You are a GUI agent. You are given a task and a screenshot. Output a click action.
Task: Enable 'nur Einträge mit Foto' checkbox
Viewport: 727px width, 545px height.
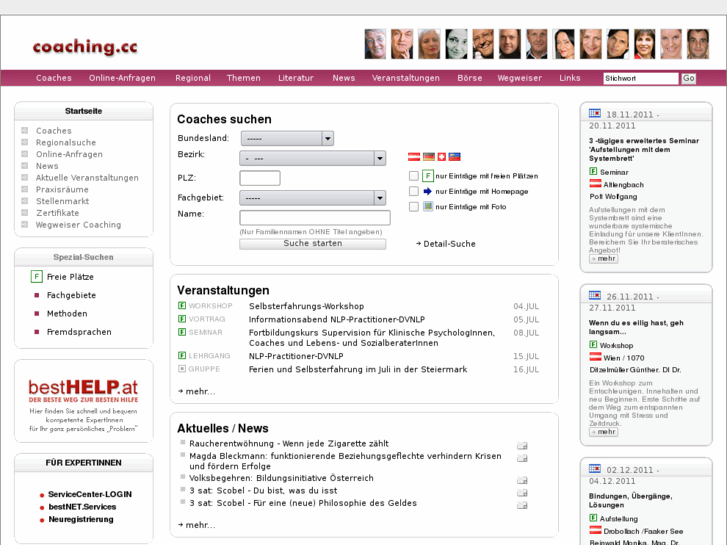click(414, 206)
